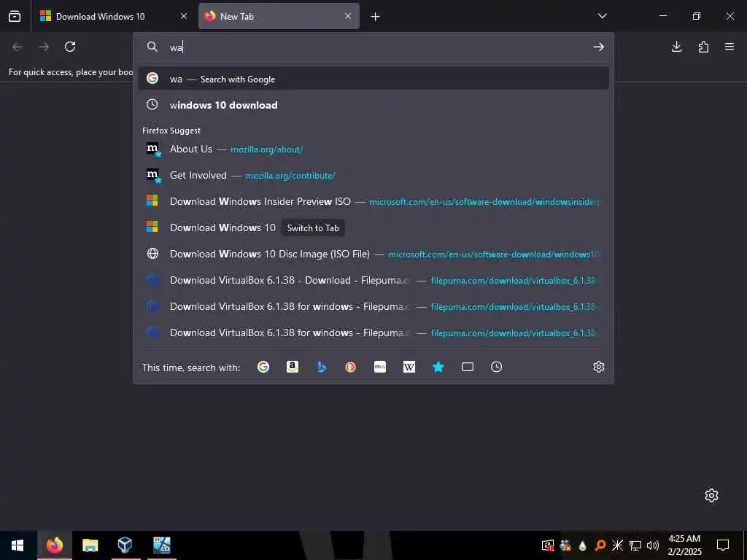The image size is (747, 560).
Task: Open the new tab page personalize gear
Action: (x=711, y=495)
